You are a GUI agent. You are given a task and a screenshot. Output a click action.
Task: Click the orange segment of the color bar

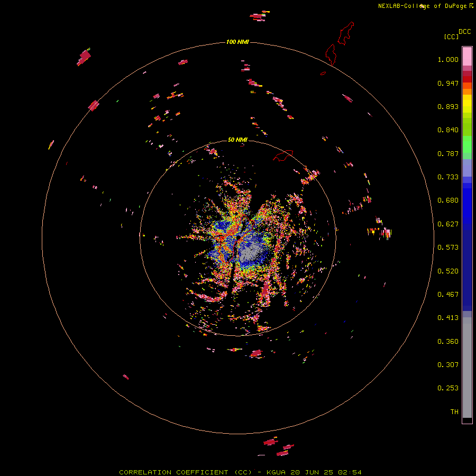coord(467,91)
